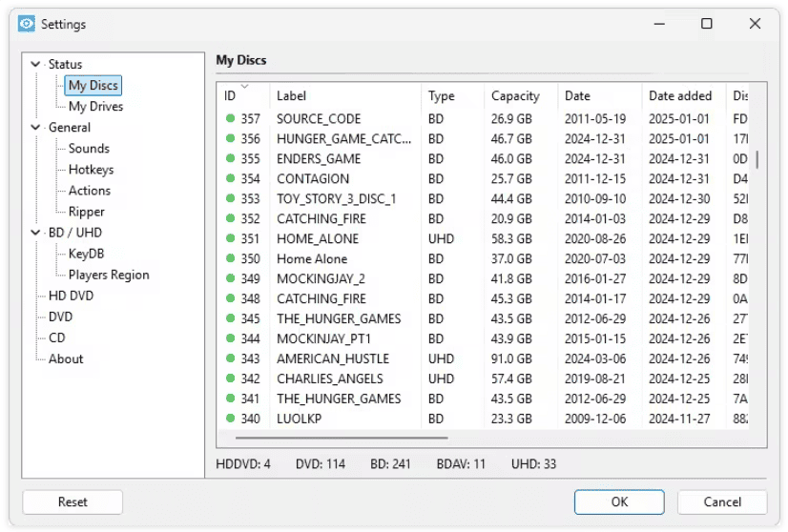Click the Cancel button
Viewport: 788px width, 532px height.
[722, 501]
